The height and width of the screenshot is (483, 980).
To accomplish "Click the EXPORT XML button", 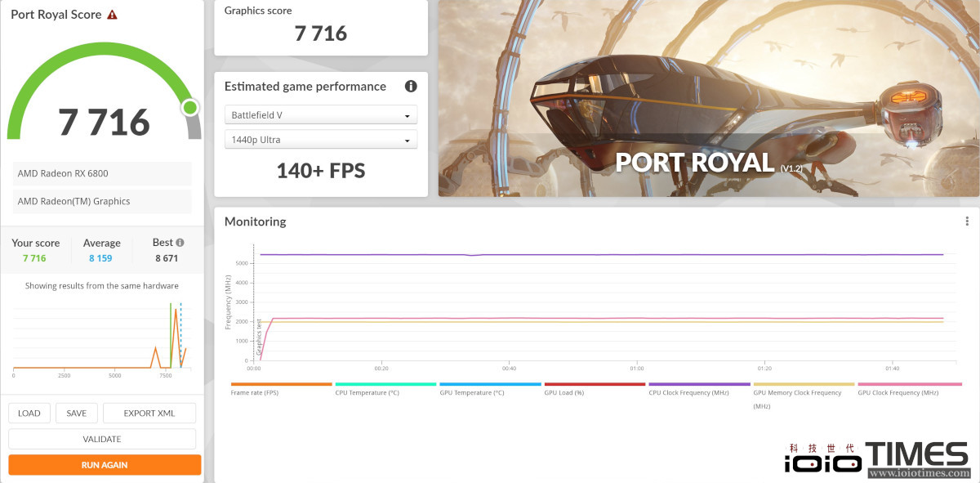I will click(149, 413).
